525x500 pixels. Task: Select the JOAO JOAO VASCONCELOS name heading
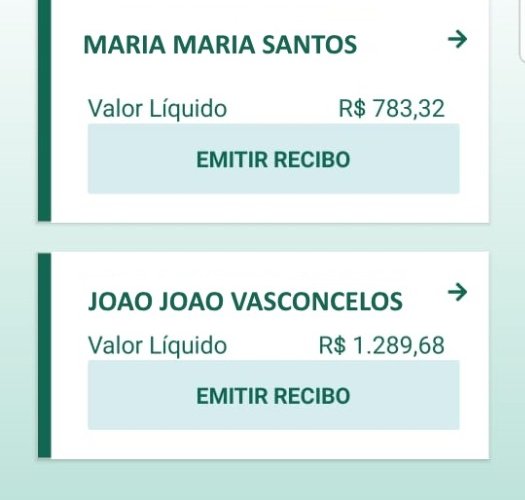point(245,301)
